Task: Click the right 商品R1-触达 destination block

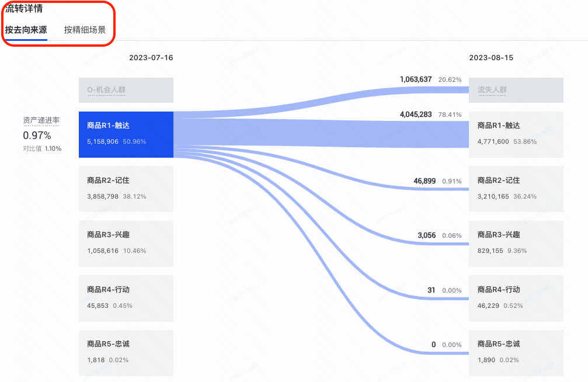Action: 516,134
